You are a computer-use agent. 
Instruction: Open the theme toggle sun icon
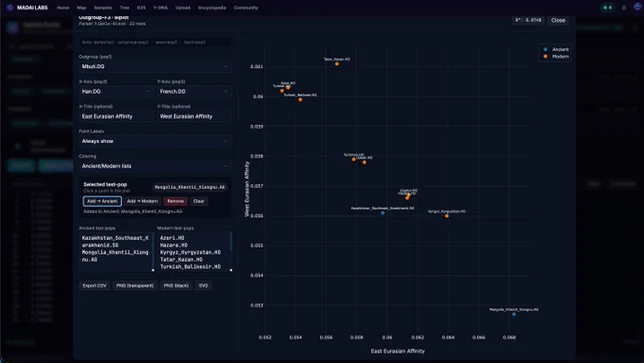(x=624, y=8)
